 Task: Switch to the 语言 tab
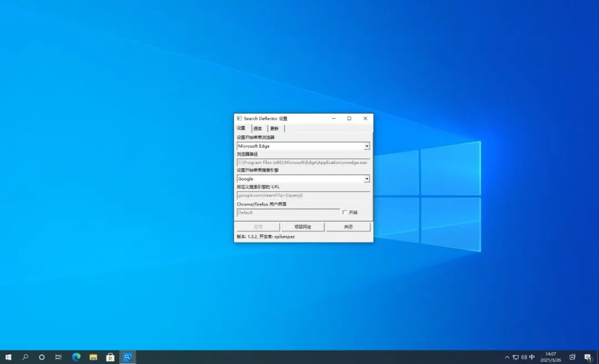point(258,129)
